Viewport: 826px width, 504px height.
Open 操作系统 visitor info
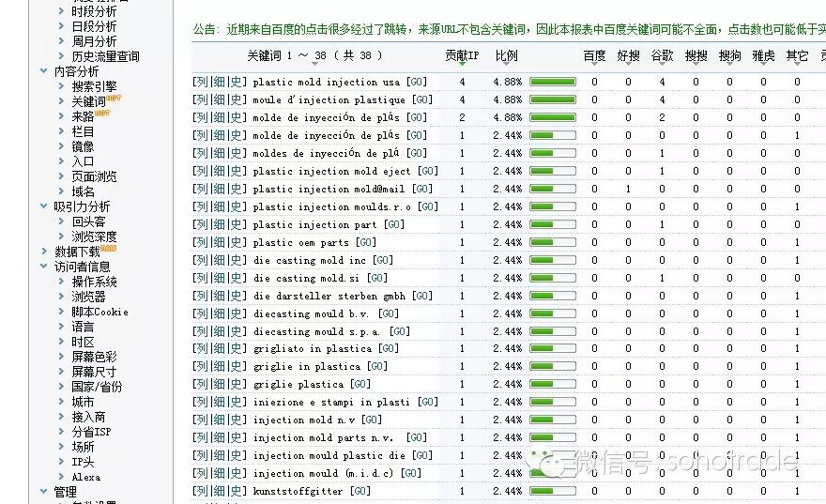click(x=94, y=282)
